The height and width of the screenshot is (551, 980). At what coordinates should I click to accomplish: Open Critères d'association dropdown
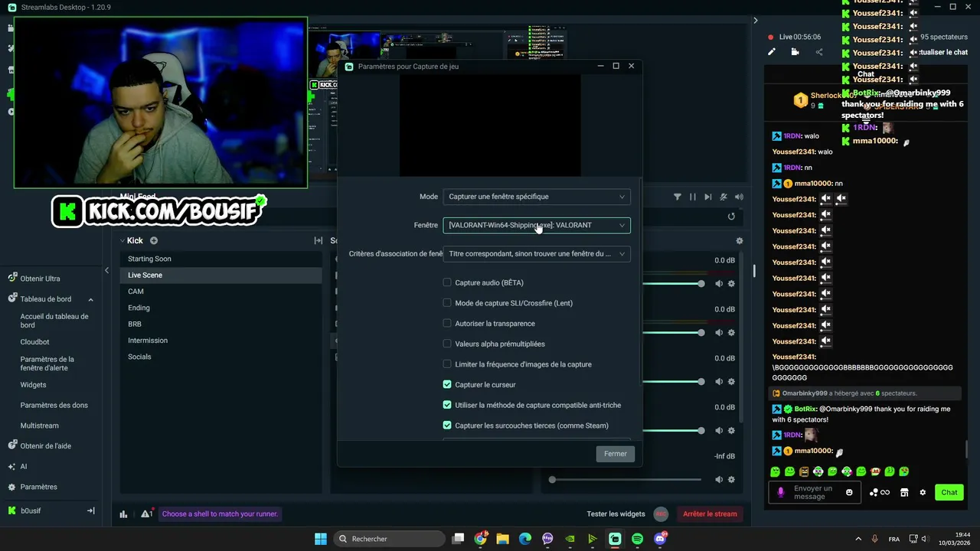tap(537, 253)
